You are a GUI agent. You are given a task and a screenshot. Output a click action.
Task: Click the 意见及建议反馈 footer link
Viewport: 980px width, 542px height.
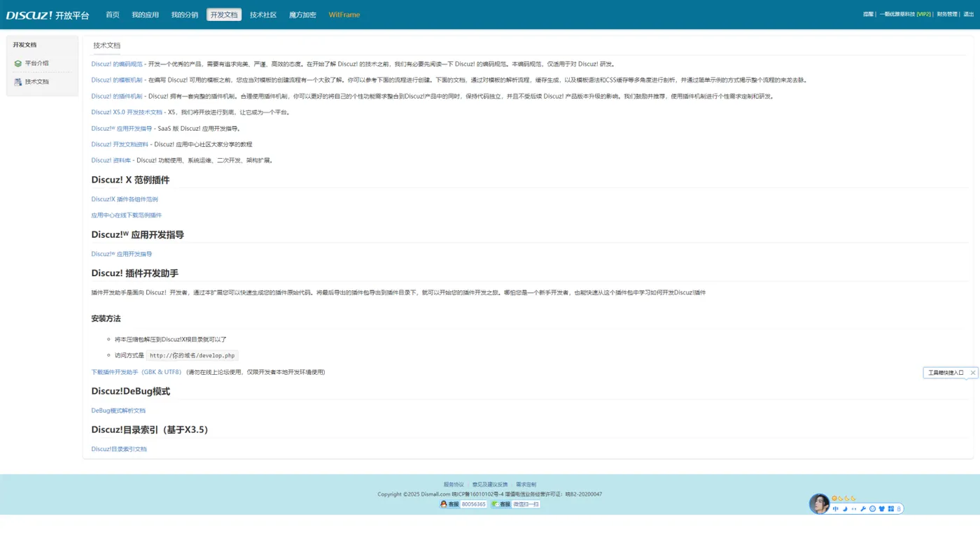click(x=490, y=485)
